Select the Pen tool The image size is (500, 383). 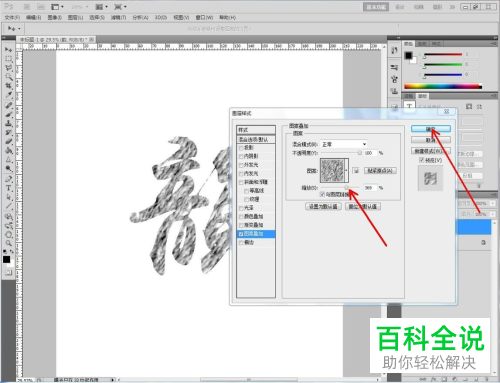click(x=8, y=179)
